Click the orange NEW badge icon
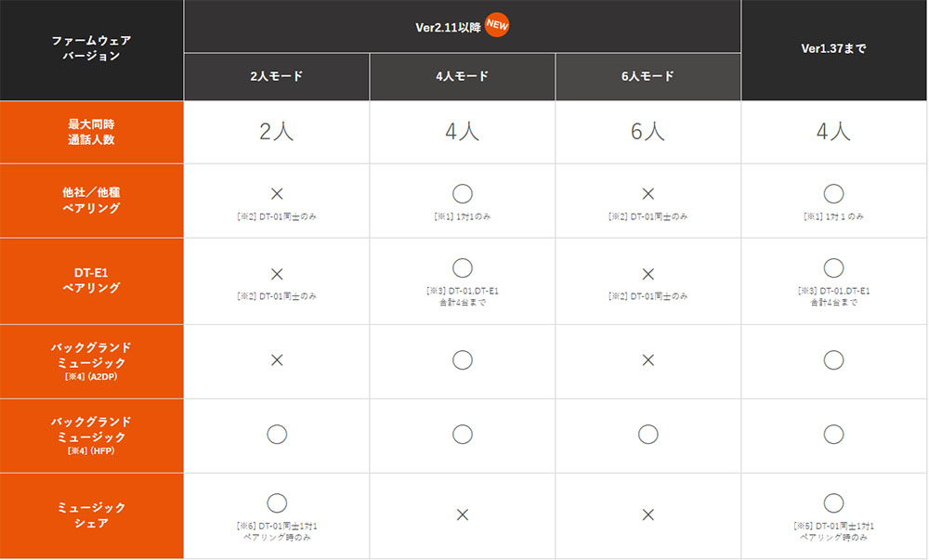Viewport: 929px width, 560px height. click(496, 25)
